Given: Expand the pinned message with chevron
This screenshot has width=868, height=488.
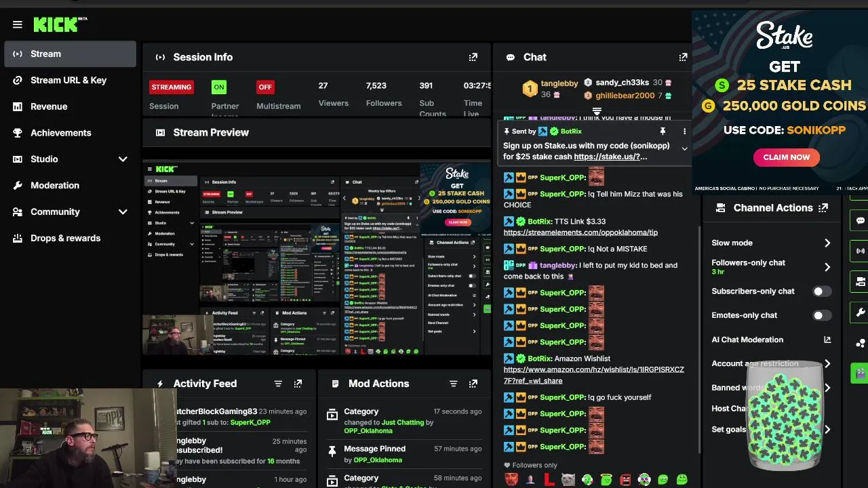Looking at the screenshot, I should click(684, 148).
